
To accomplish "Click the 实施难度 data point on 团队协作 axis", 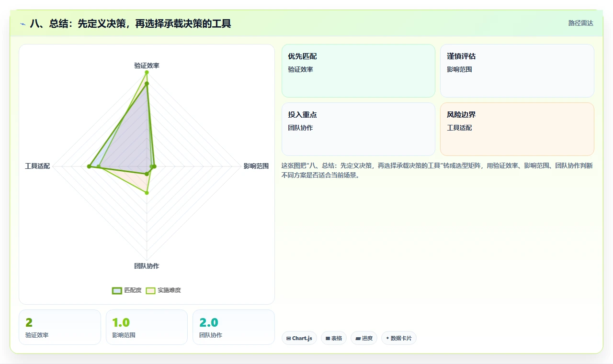I will (147, 193).
